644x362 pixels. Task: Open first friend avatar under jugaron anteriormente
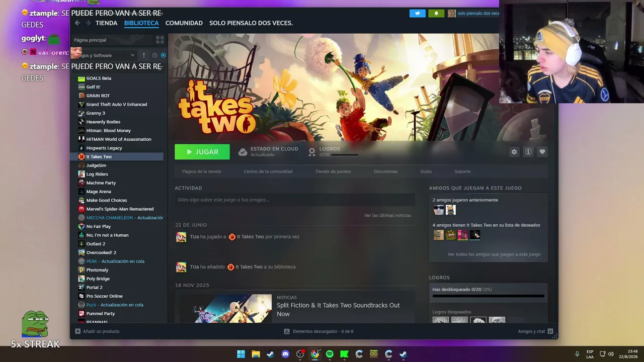pos(439,210)
